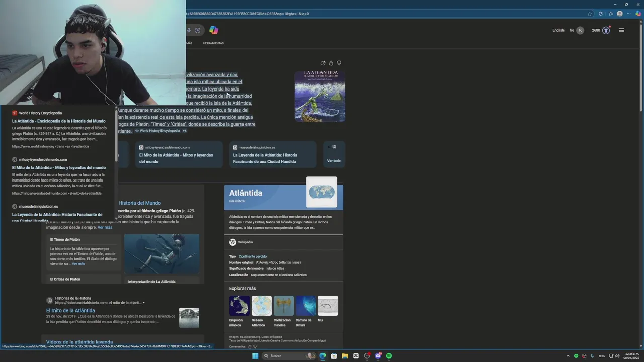Click thumbs down on the AI answer
Image resolution: width=644 pixels, height=362 pixels.
point(339,63)
